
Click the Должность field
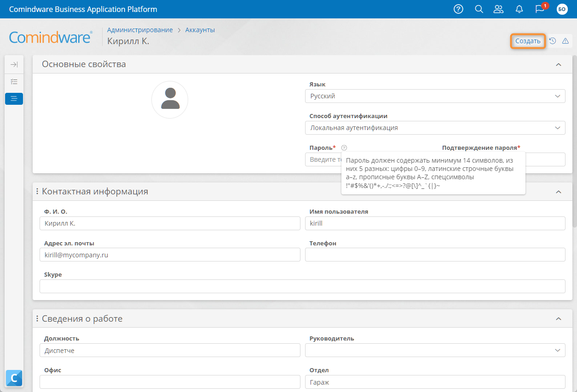tap(170, 350)
